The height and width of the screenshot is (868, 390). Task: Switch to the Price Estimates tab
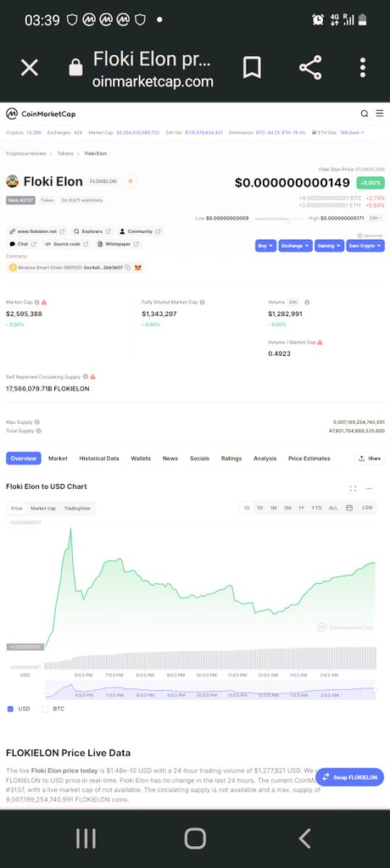309,459
